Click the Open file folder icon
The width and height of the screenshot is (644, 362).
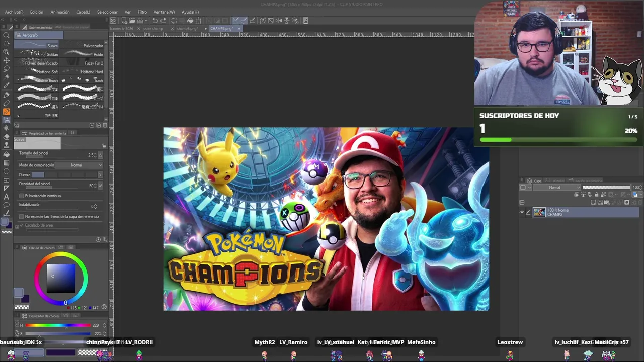point(132,21)
